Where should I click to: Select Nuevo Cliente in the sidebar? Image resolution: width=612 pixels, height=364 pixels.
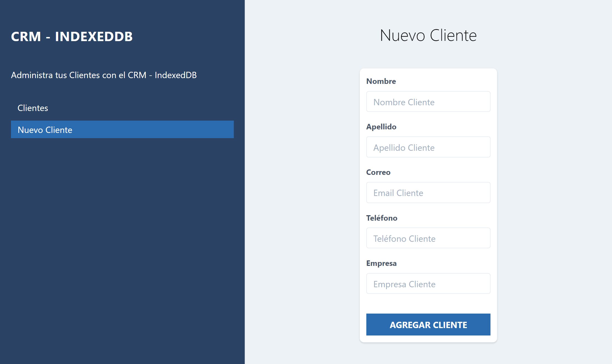tap(45, 130)
